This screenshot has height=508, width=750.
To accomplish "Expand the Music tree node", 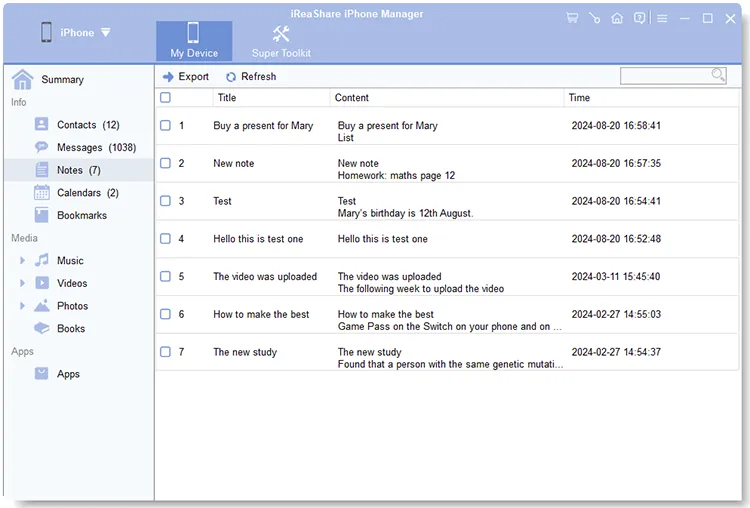I will coord(23,261).
